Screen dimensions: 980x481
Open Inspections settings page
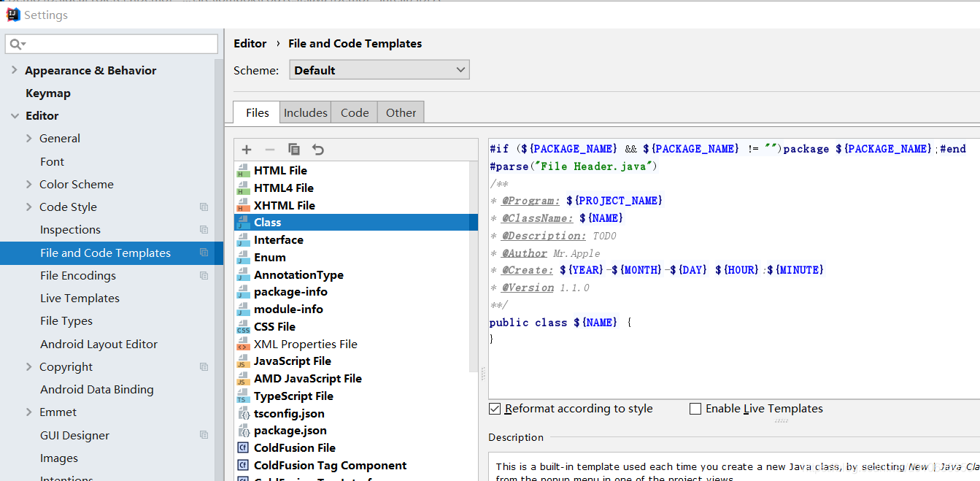[x=70, y=230]
